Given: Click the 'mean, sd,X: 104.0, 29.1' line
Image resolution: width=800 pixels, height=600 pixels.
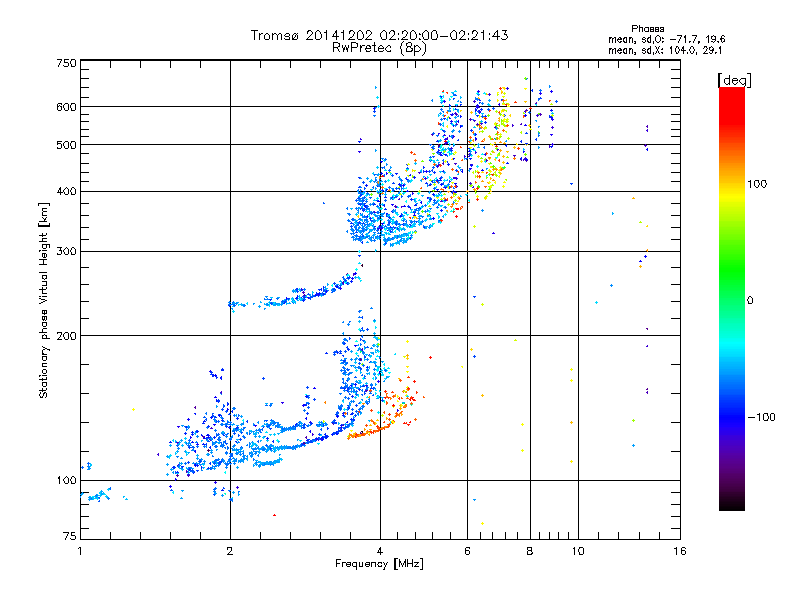Looking at the screenshot, I should (x=665, y=50).
